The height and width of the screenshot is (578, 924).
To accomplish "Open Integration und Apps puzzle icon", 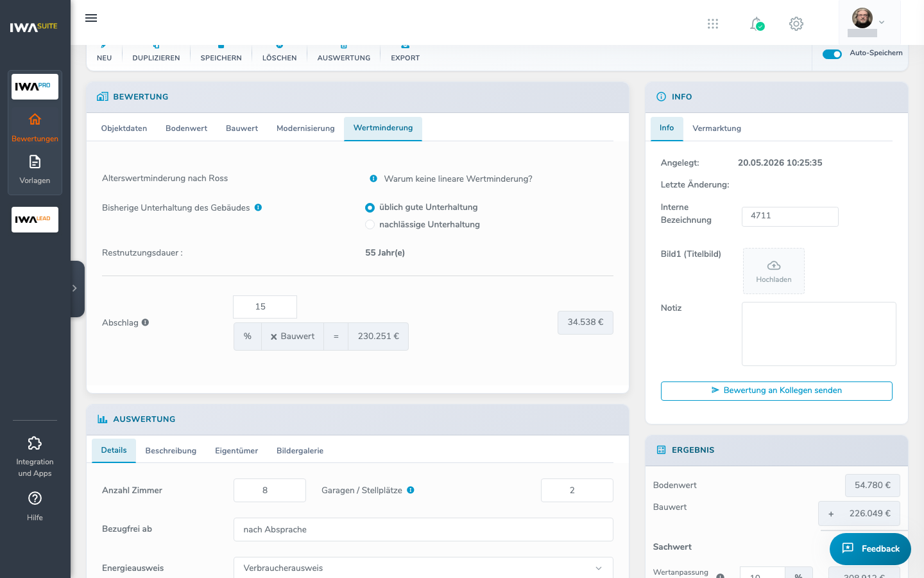I will [35, 443].
